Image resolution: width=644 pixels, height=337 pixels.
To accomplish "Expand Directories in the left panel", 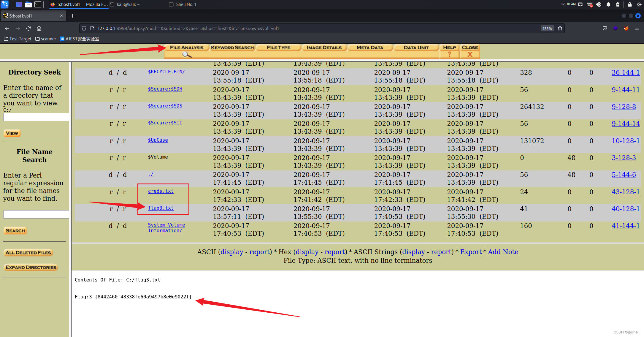I will 31,267.
